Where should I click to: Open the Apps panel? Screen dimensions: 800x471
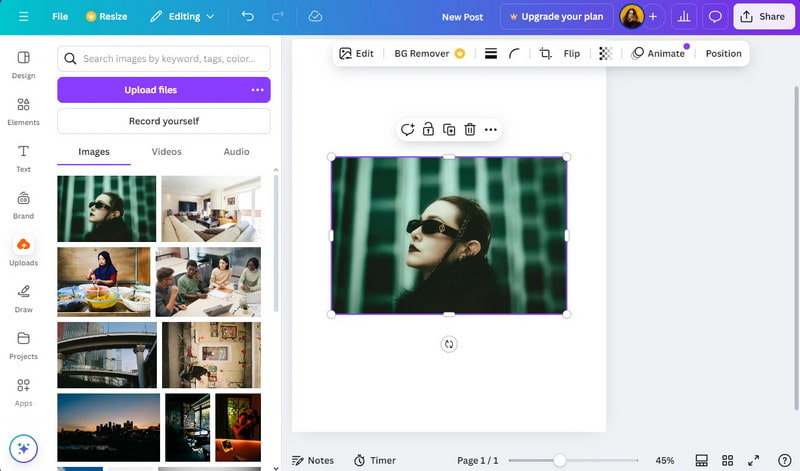coord(23,393)
